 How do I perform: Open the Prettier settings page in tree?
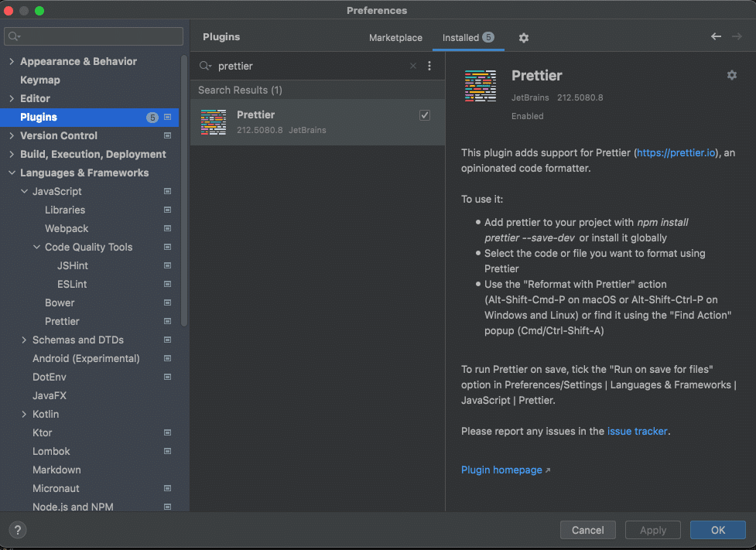62,322
